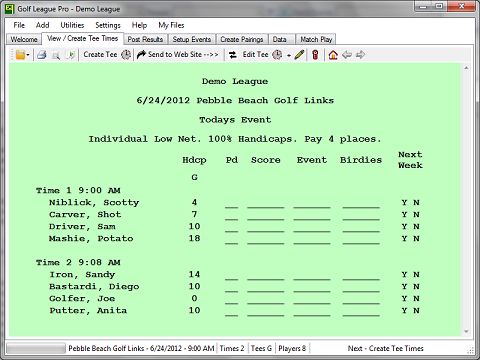Click the scrollbar down arrow
480x360 pixels.
tap(466, 332)
